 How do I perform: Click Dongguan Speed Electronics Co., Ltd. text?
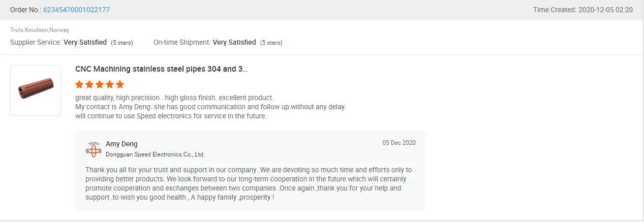(155, 154)
